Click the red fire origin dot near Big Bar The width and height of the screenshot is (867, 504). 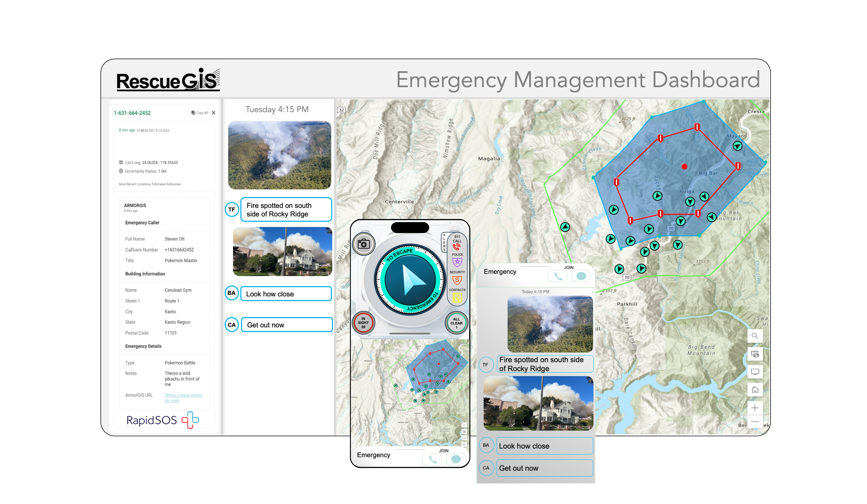[x=684, y=167]
